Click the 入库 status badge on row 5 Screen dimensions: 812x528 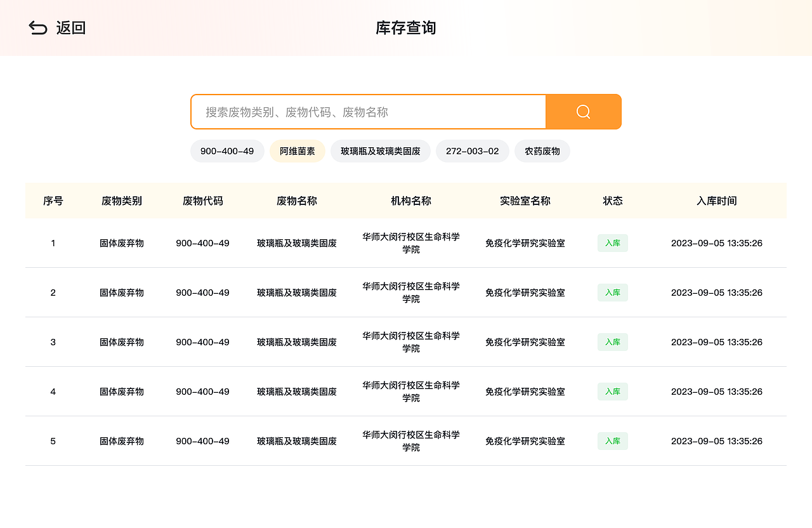pos(612,441)
